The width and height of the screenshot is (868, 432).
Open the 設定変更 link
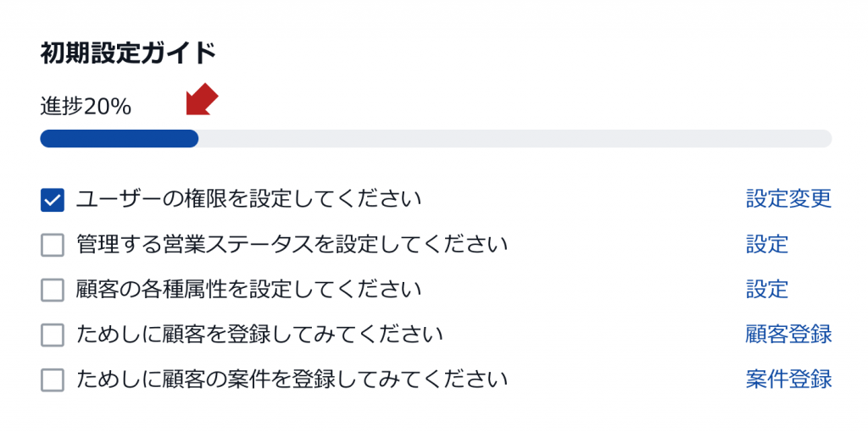788,199
